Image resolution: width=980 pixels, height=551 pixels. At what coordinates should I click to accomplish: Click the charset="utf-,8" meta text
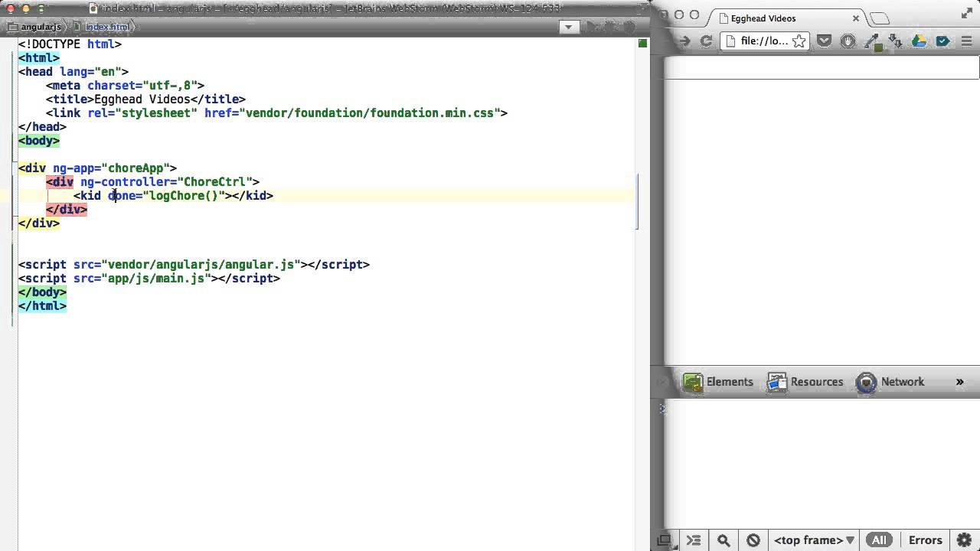pos(142,86)
